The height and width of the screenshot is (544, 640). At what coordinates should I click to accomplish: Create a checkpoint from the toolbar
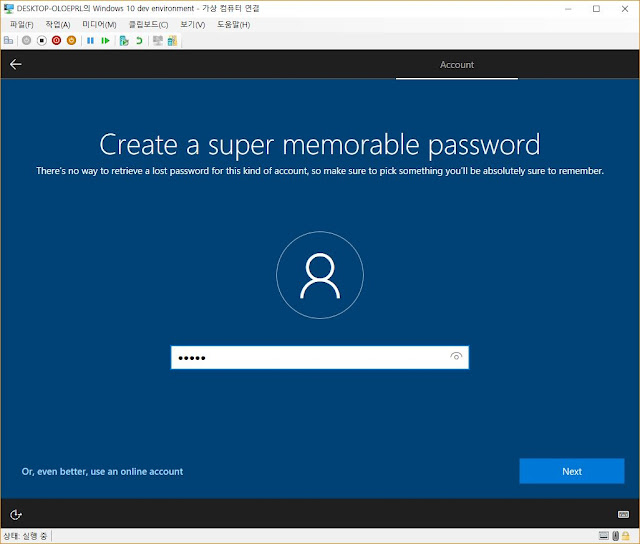tap(124, 40)
